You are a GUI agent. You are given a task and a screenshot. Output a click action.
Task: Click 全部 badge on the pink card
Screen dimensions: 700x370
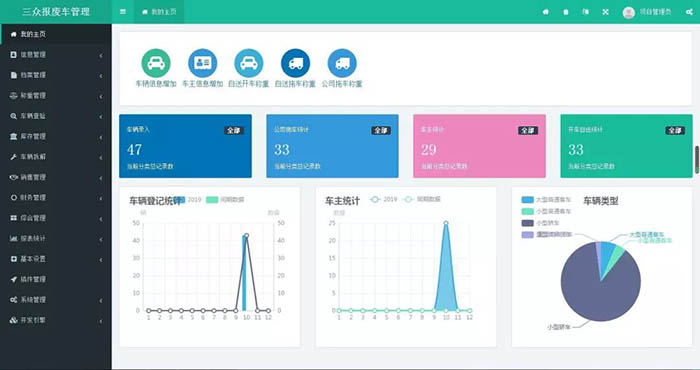(528, 130)
